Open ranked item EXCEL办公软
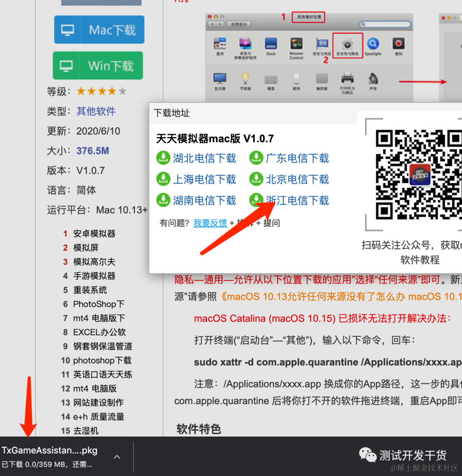Viewport: 462px width, 476px height. tap(99, 332)
